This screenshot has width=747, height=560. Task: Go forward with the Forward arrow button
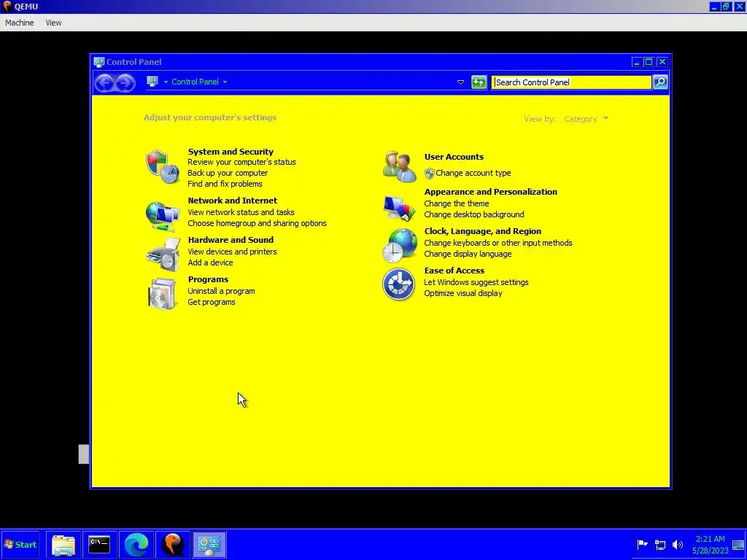[125, 82]
